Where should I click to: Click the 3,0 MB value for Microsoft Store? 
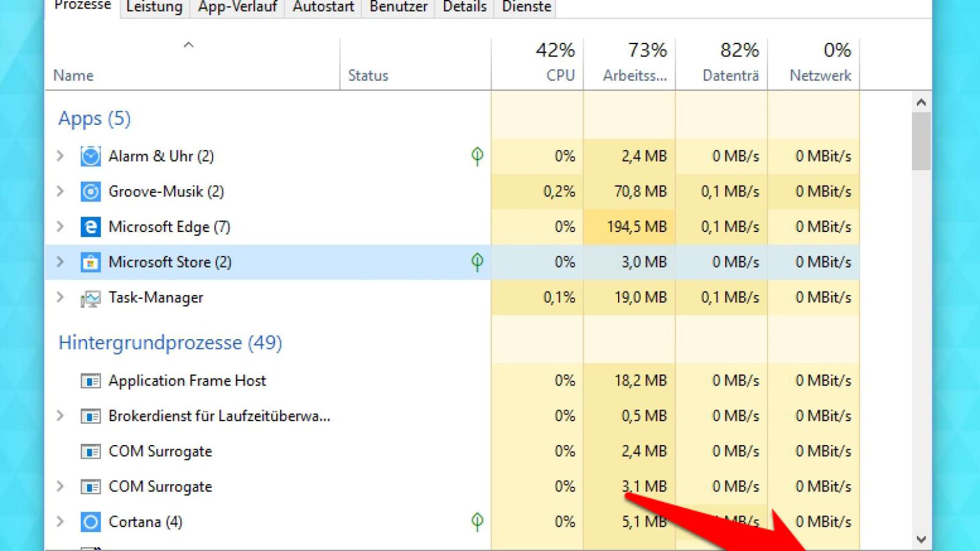click(644, 262)
